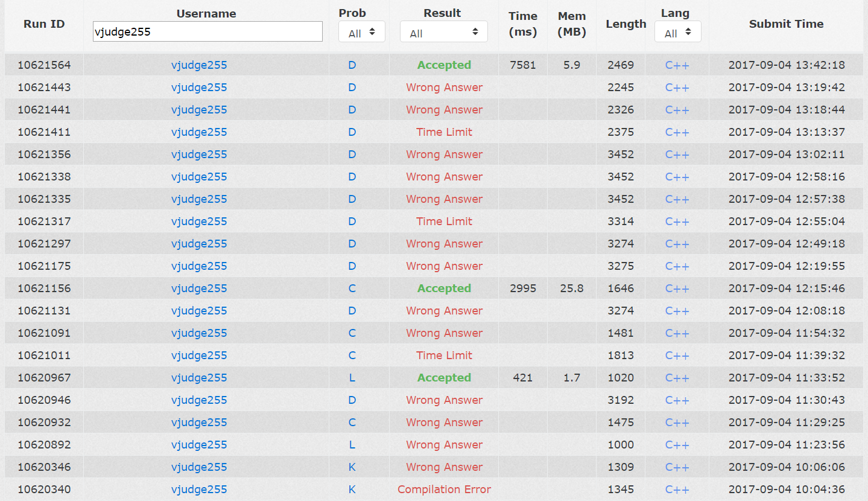868x501 pixels.
Task: Open problem K link in run 10620346
Action: tap(352, 467)
